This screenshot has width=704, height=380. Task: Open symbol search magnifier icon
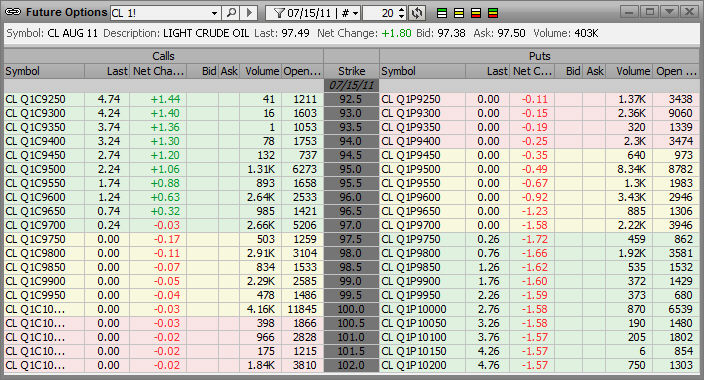(x=231, y=13)
